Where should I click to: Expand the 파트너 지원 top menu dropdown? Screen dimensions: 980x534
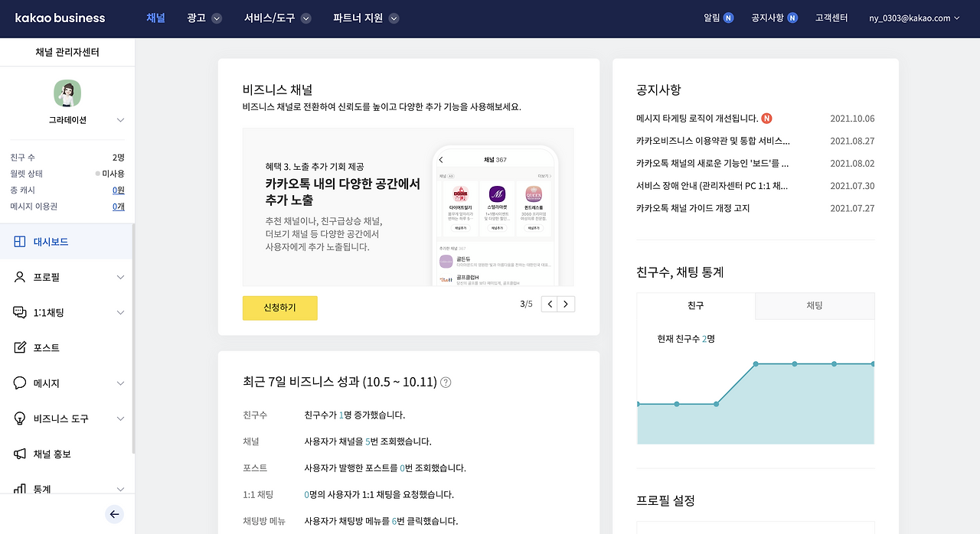(x=394, y=18)
